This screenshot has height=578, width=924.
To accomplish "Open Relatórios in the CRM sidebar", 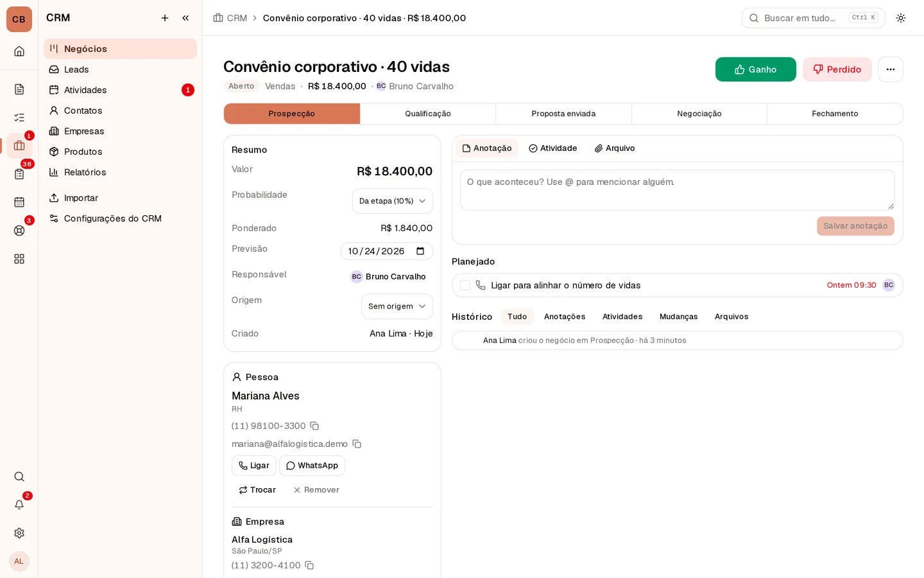I will click(120, 172).
